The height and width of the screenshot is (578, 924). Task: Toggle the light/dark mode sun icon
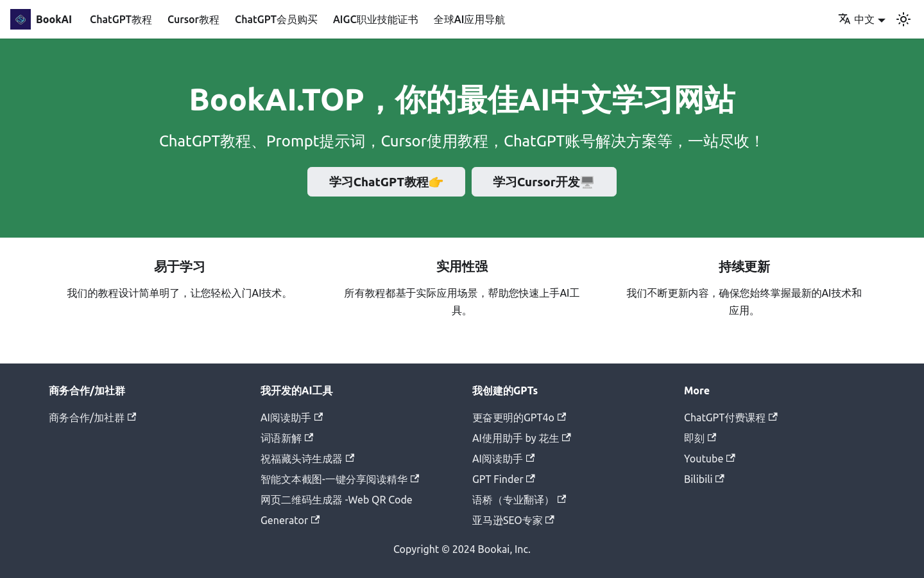(903, 19)
